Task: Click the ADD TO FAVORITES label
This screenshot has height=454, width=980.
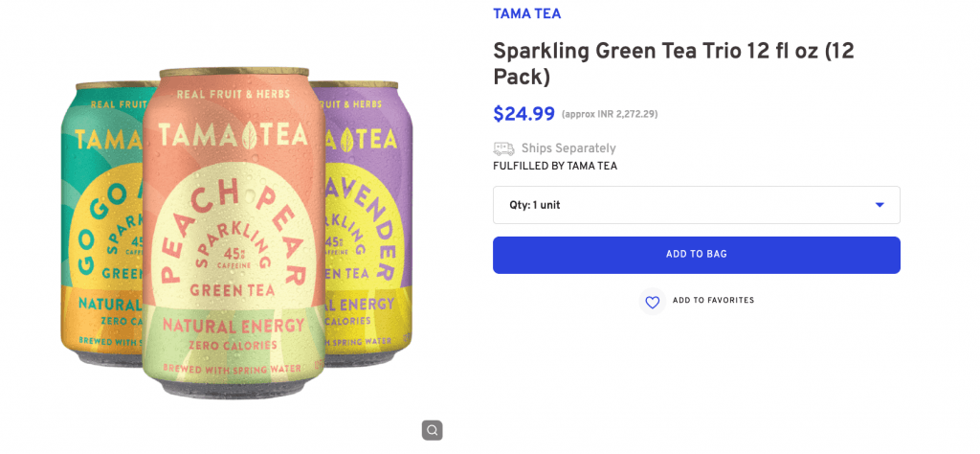Action: 713,301
